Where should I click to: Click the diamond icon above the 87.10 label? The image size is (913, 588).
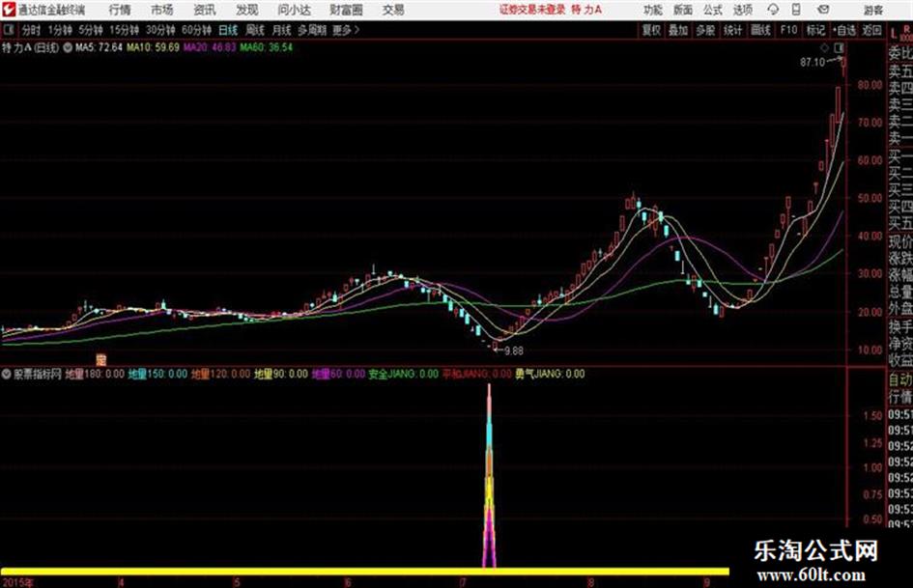coord(824,47)
